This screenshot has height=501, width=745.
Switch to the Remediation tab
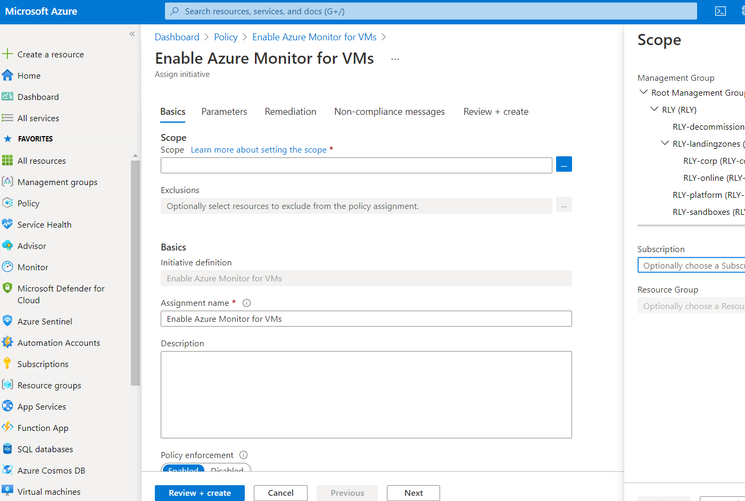[x=290, y=112]
